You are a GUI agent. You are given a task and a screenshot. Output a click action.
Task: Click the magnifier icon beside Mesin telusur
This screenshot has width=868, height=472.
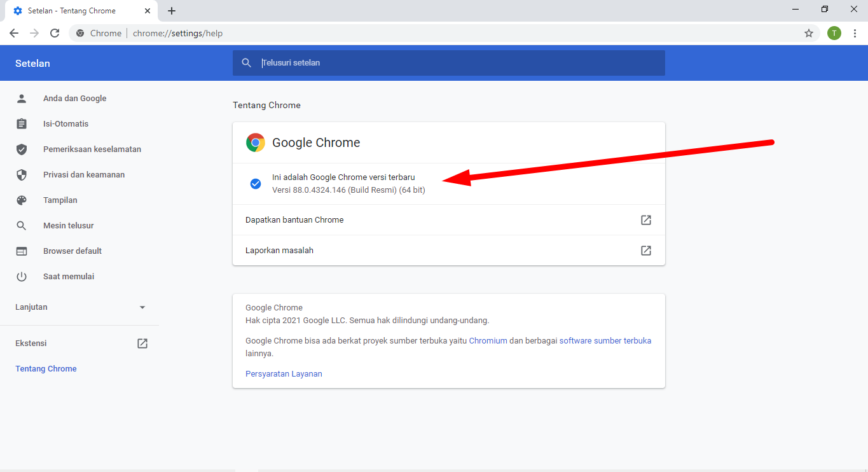click(x=22, y=226)
